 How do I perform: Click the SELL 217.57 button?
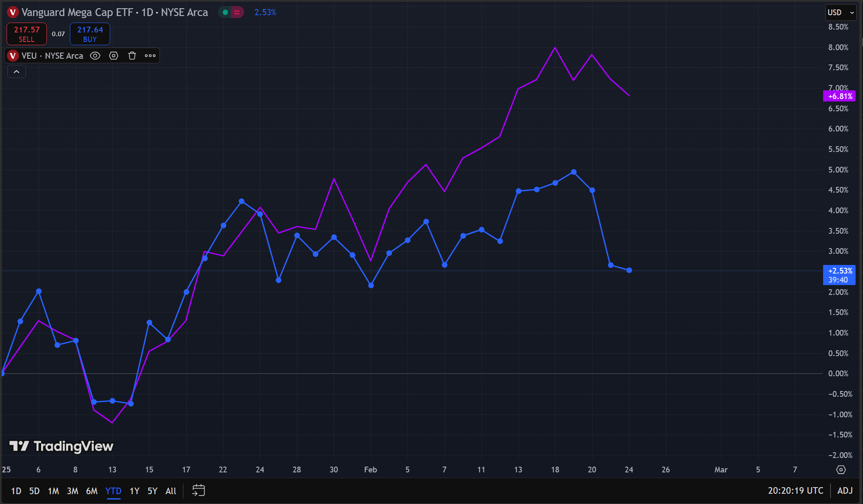click(27, 34)
